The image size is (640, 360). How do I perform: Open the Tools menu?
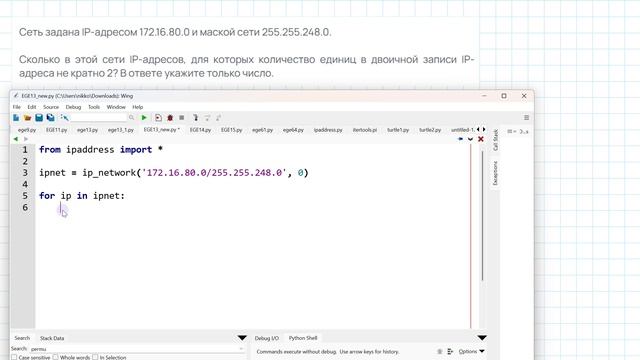tap(94, 107)
